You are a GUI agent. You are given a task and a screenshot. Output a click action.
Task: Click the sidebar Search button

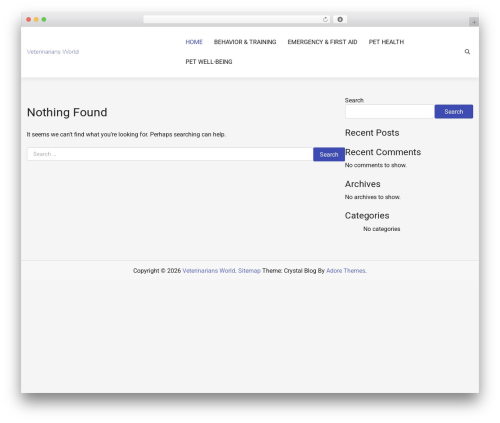coord(454,112)
